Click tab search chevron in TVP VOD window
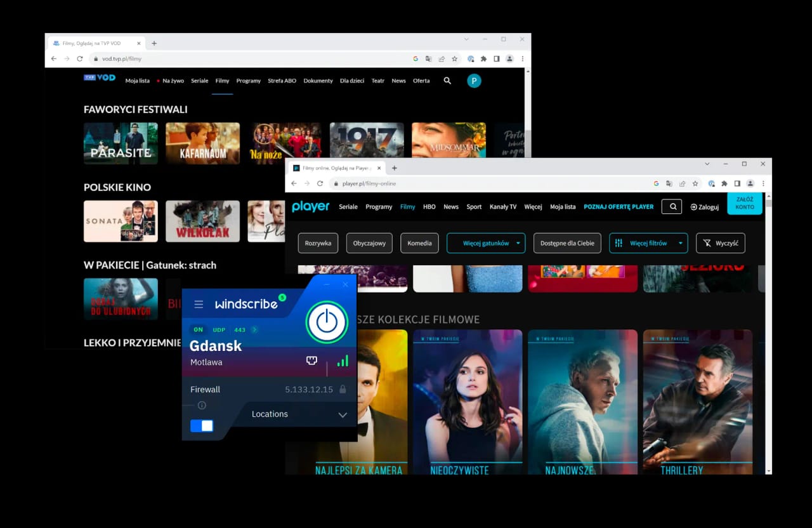Image resolution: width=812 pixels, height=528 pixels. pyautogui.click(x=466, y=39)
